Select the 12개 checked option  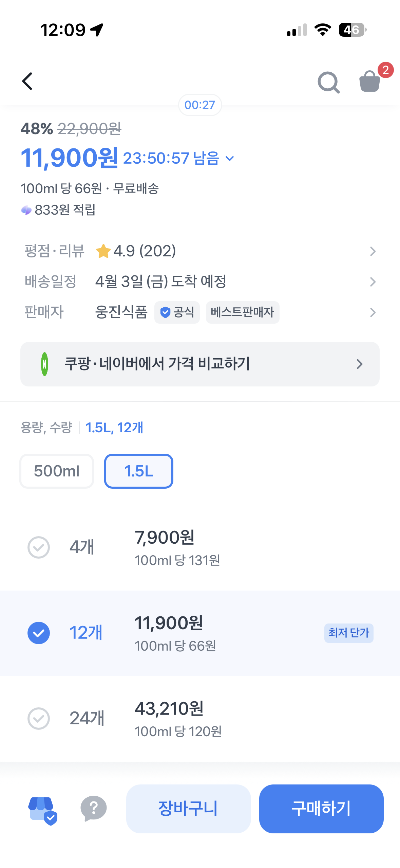click(200, 633)
